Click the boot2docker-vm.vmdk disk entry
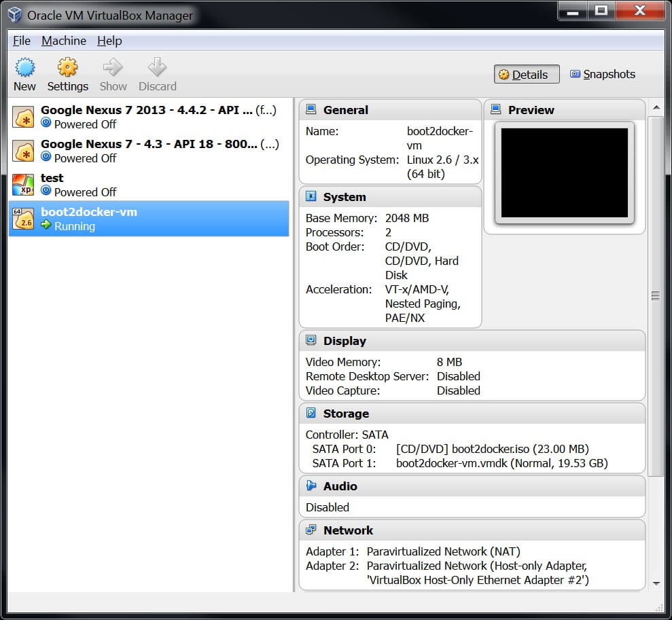 click(x=502, y=463)
